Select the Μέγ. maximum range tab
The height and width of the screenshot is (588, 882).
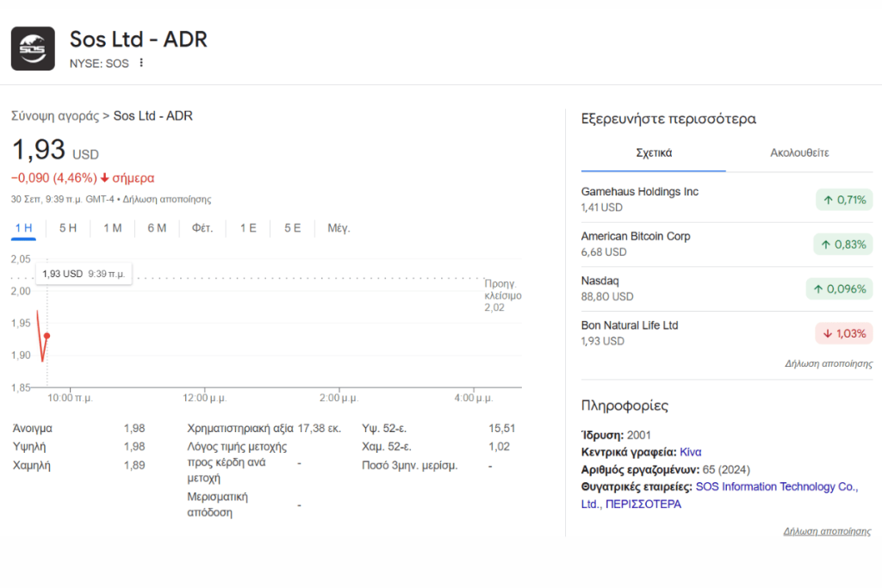pos(339,228)
